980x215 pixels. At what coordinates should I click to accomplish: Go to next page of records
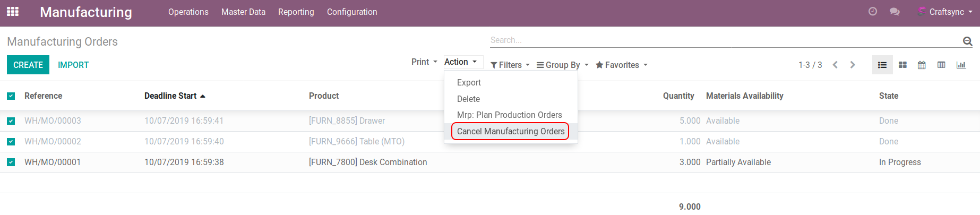[x=853, y=65]
